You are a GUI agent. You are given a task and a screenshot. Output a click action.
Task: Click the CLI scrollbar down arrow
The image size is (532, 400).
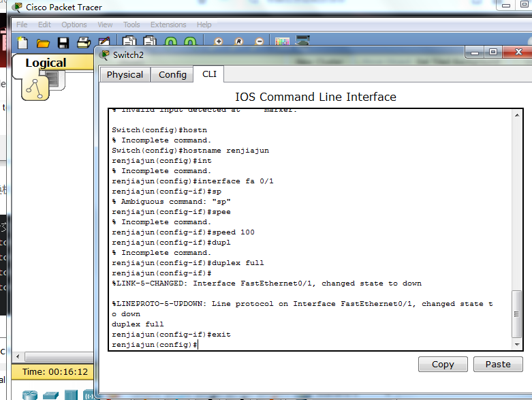pos(517,345)
